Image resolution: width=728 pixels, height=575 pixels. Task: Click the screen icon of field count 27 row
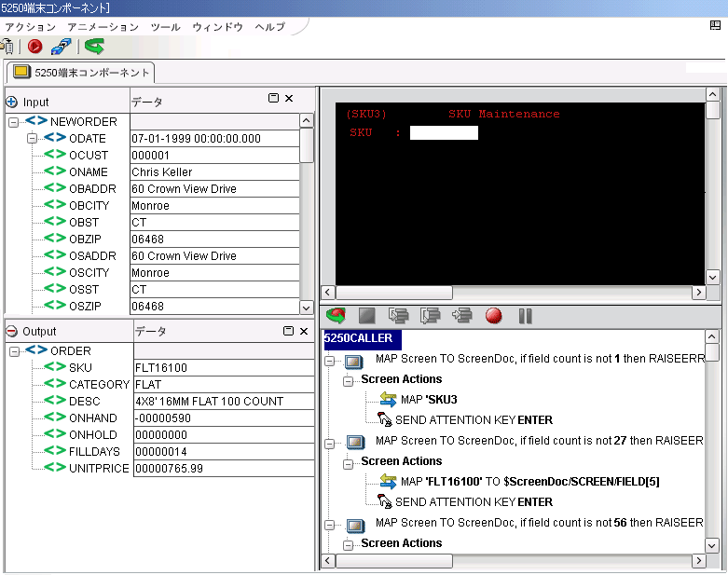(355, 443)
